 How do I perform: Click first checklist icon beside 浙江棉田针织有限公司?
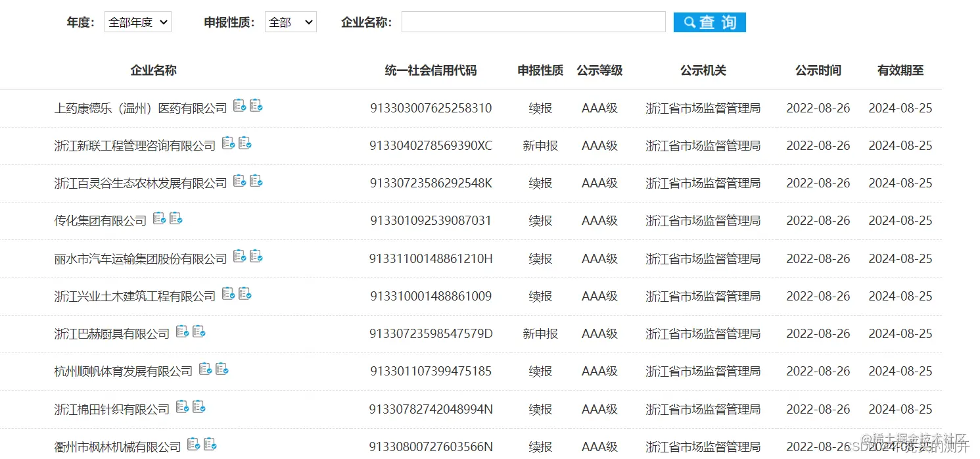pos(182,407)
